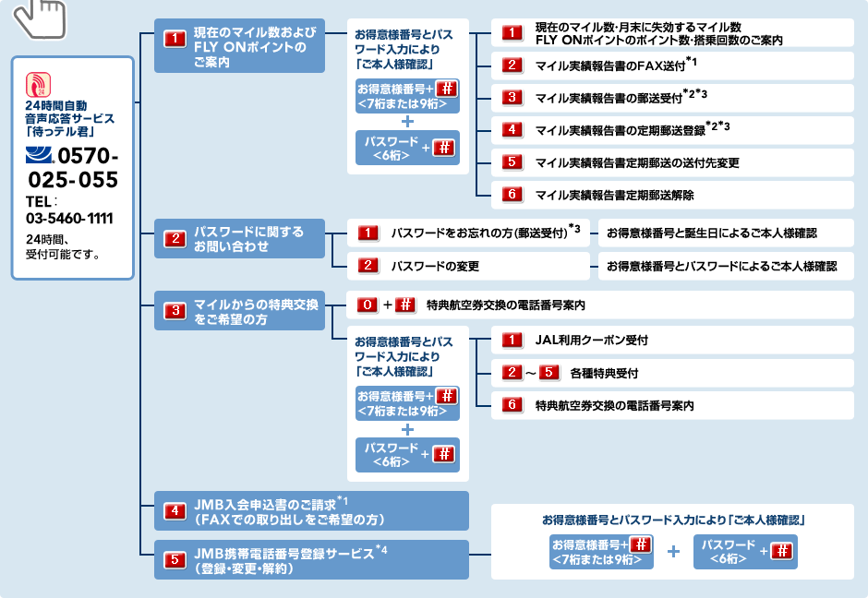Click row 3 マイル実績報告書の郵送受付
868x598 pixels.
pos(672,98)
